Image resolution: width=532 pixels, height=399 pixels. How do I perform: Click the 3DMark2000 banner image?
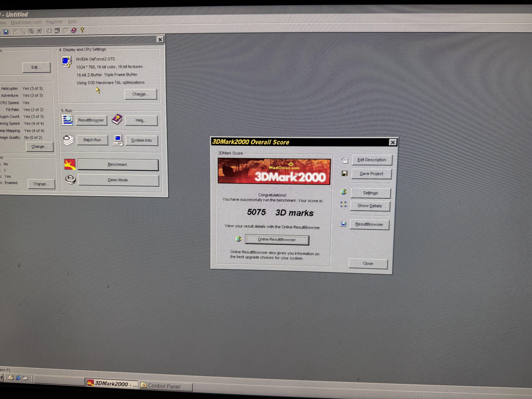coord(274,171)
